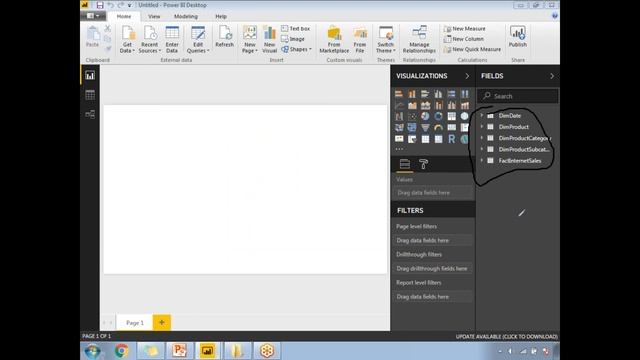640x360 pixels.
Task: Expand the FactInternetSales table
Action: pos(482,161)
